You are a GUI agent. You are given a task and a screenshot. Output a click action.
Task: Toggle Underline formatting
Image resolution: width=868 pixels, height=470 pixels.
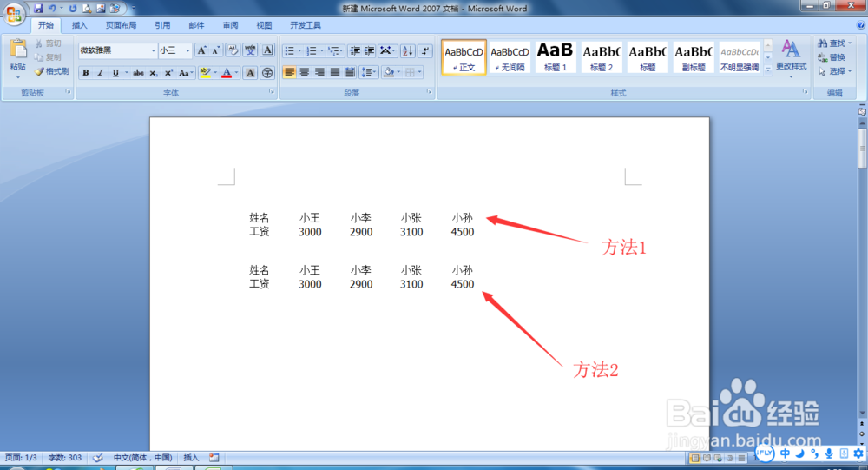tap(115, 73)
